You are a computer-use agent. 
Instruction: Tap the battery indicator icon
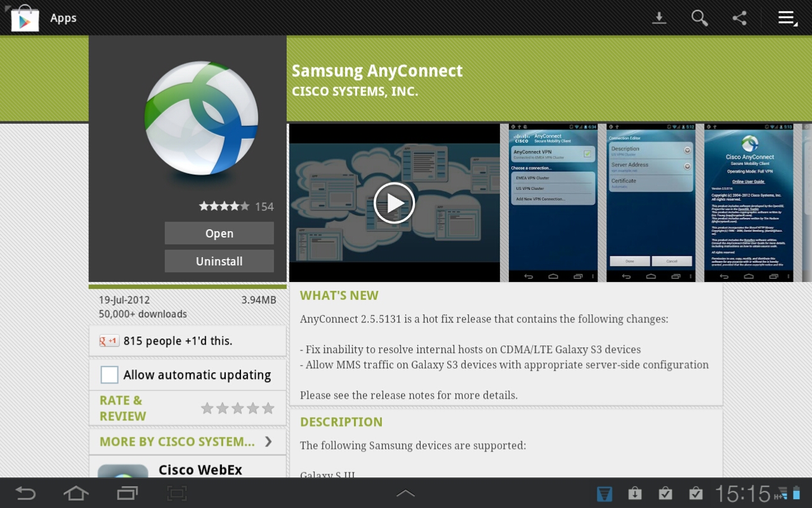pos(796,493)
